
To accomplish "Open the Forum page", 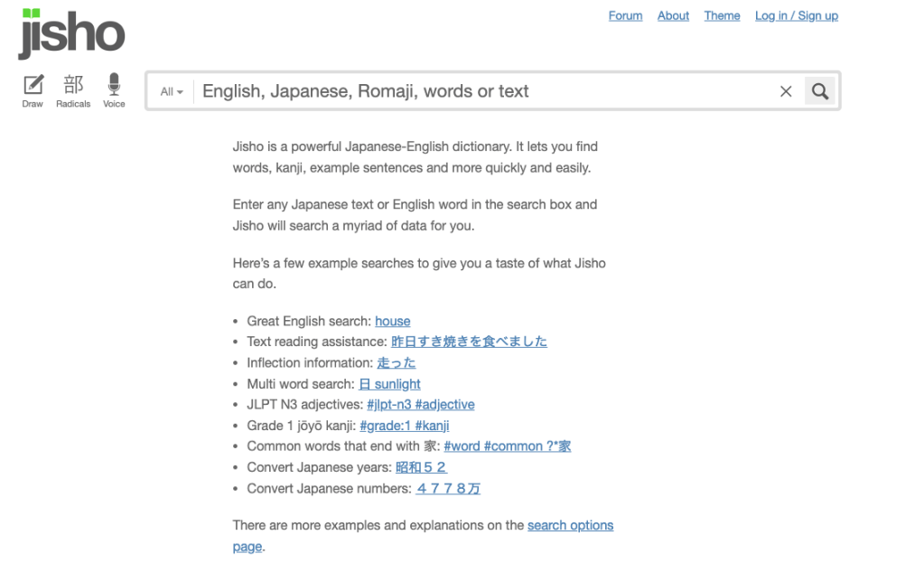I will pyautogui.click(x=624, y=15).
